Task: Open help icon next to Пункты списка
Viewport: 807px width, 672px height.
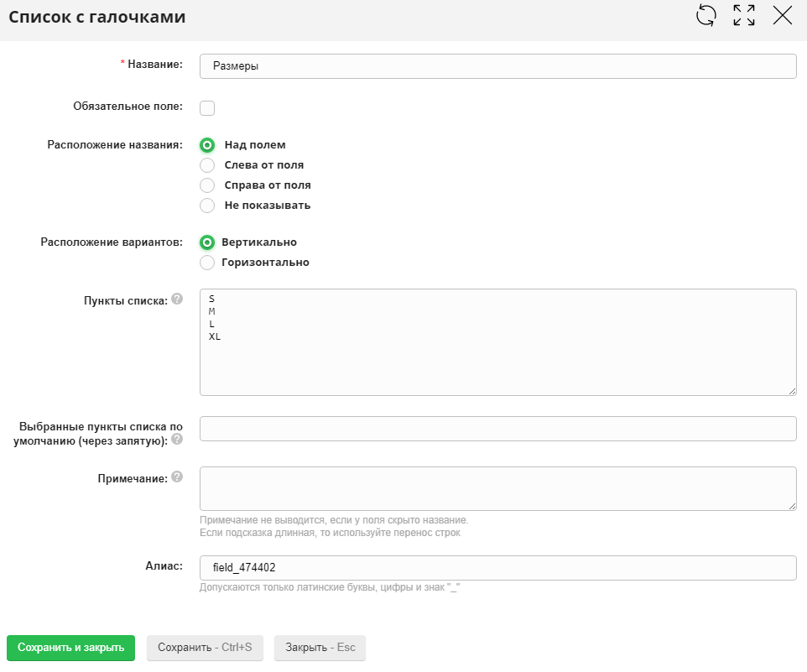Action: click(x=176, y=299)
